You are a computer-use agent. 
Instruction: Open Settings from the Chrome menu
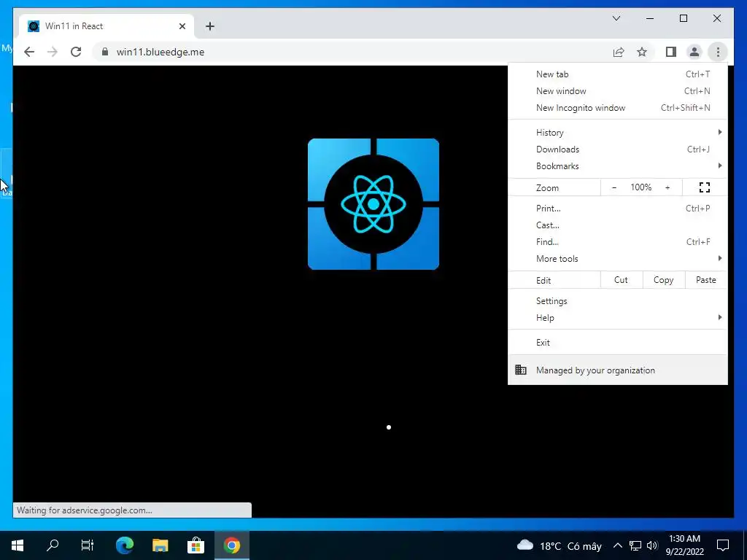coord(617,301)
